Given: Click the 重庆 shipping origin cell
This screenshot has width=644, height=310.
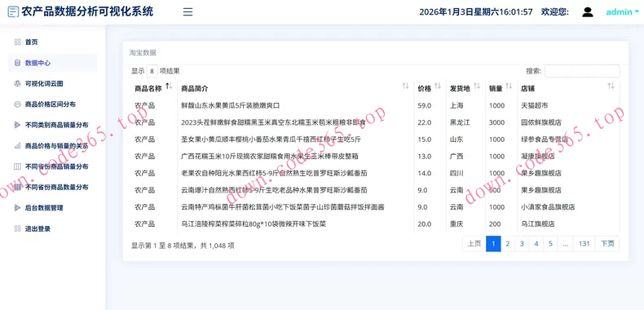Looking at the screenshot, I should pyautogui.click(x=457, y=224).
